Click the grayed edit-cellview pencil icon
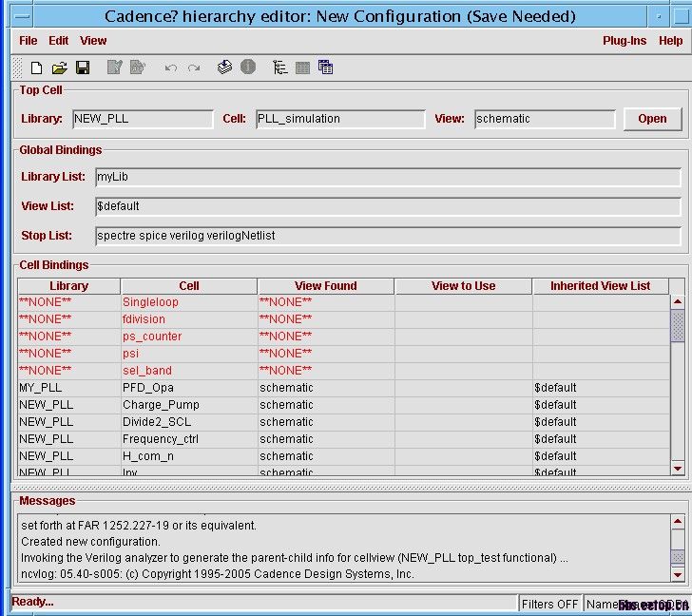Viewport: 692px width, 616px height. (x=115, y=67)
